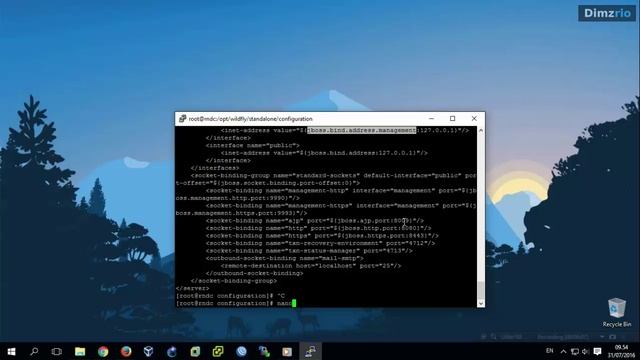Open Task View on the taskbar
This screenshot has width=640, height=360.
(x=57, y=351)
